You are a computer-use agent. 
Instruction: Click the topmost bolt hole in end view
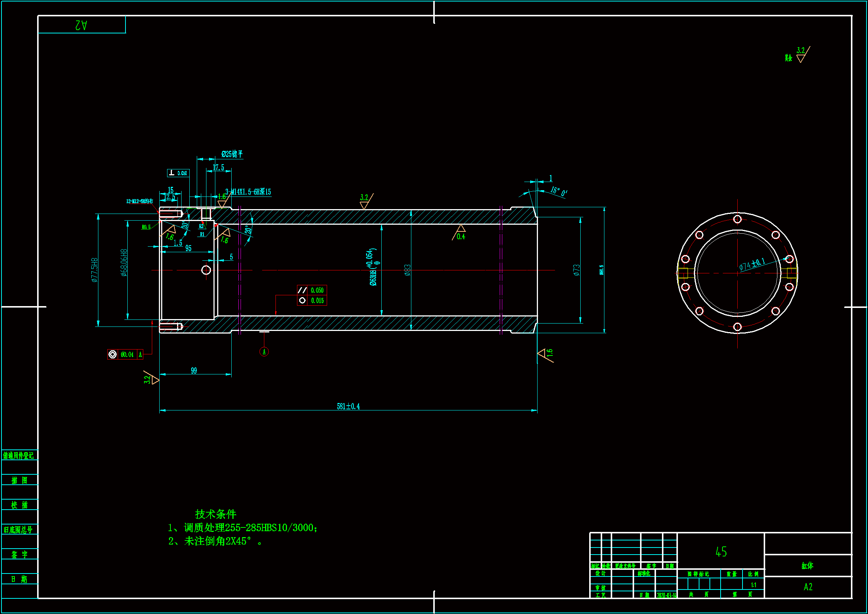tap(737, 219)
